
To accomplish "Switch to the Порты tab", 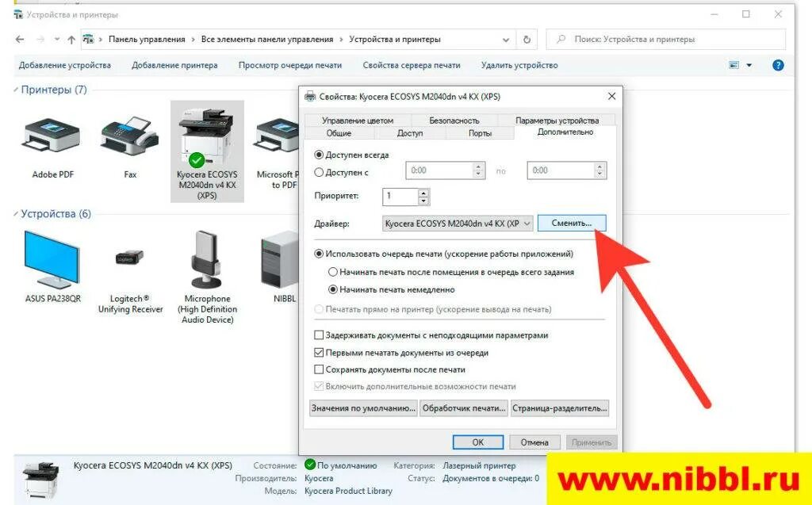I will 480,133.
